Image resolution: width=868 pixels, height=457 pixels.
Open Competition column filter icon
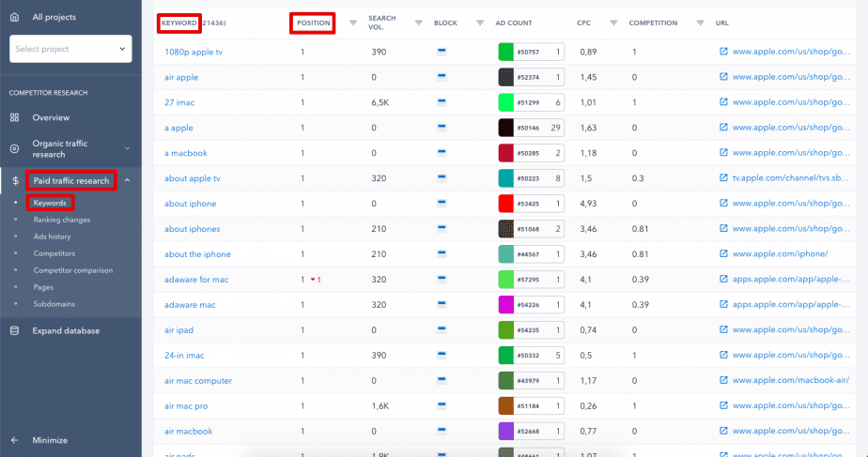click(700, 23)
